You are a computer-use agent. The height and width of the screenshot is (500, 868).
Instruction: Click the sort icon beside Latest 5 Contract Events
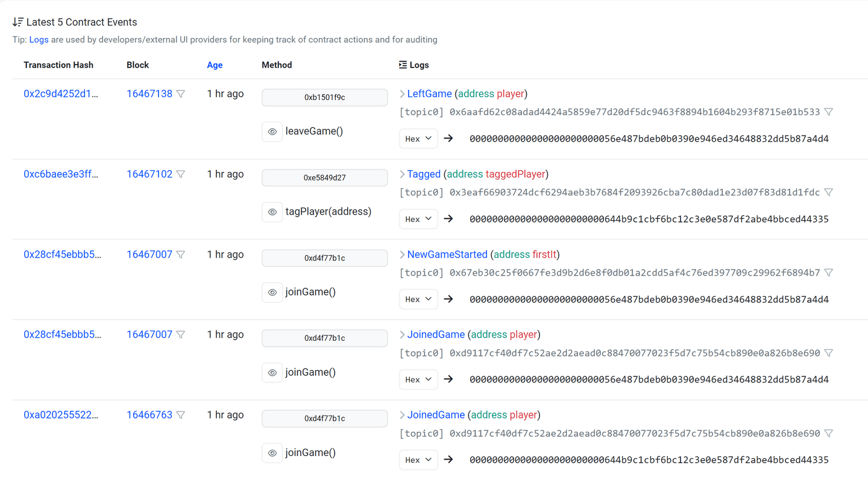coord(18,22)
